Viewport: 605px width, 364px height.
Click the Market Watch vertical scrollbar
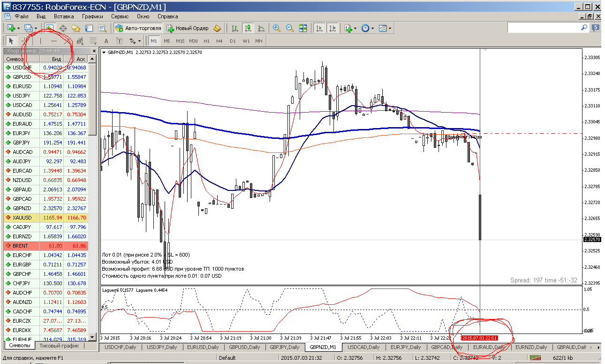coord(93,199)
